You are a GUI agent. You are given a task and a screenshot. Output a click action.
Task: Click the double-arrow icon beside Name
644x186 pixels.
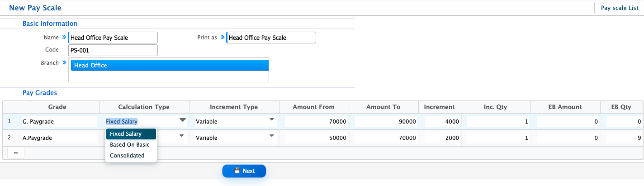click(x=64, y=38)
